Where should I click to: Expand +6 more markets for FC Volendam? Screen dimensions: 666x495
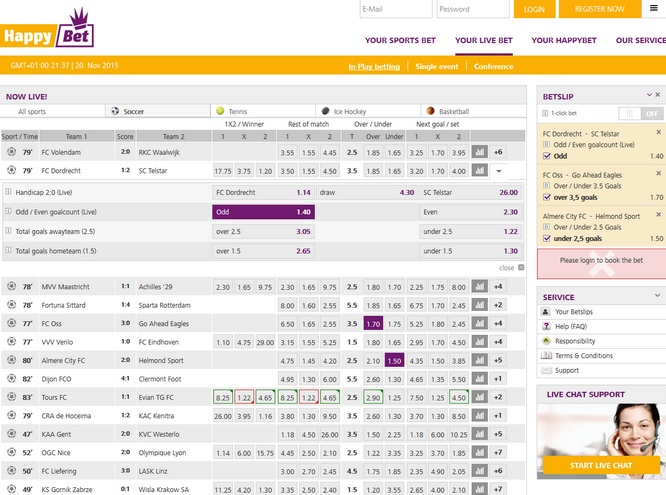coord(498,152)
